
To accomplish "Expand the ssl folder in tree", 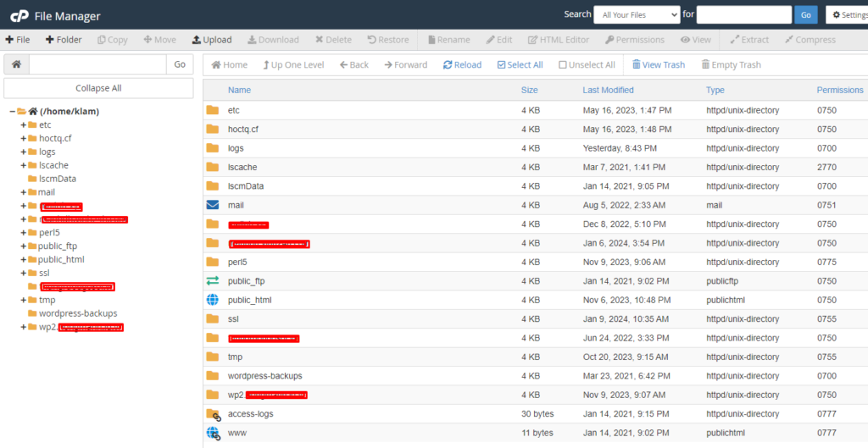I will [x=23, y=274].
